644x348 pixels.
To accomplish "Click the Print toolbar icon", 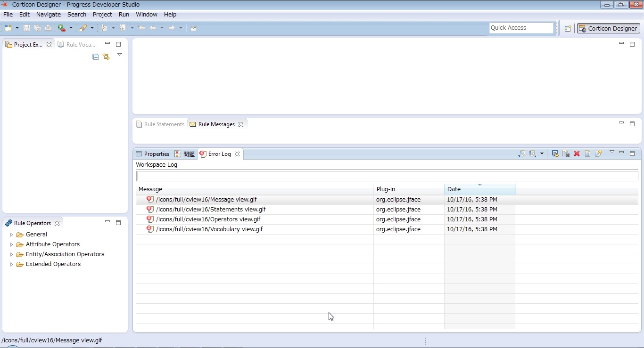I will [48, 28].
